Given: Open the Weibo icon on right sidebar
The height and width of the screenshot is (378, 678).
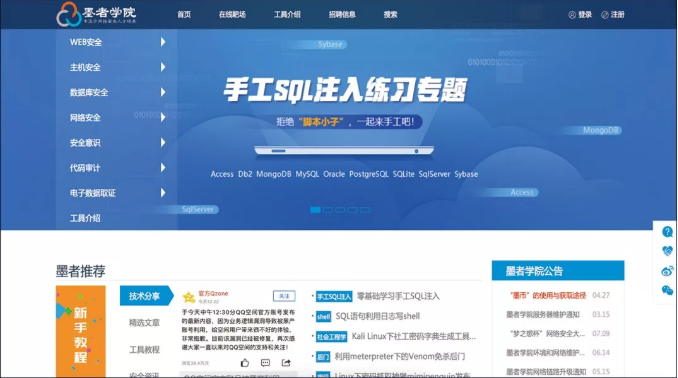Looking at the screenshot, I should click(x=667, y=271).
